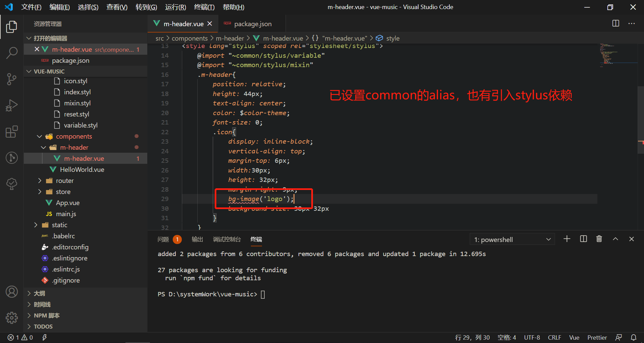Close the bottom panel

click(632, 239)
